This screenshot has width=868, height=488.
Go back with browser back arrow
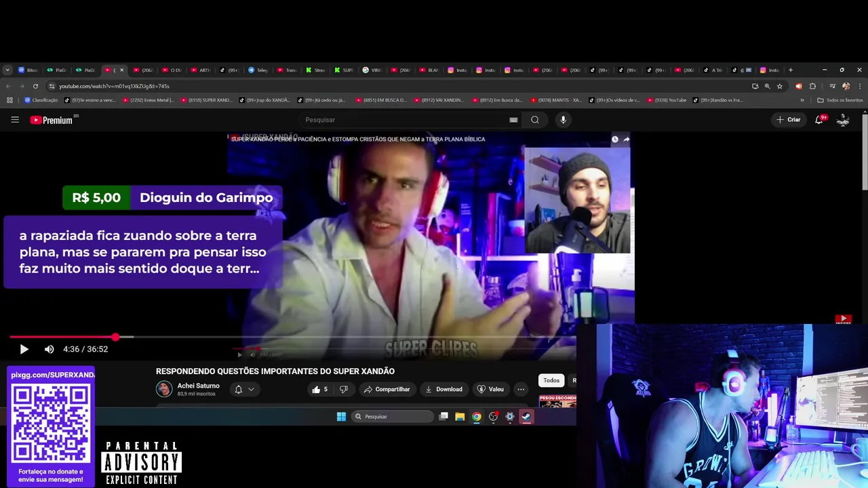[x=8, y=86]
